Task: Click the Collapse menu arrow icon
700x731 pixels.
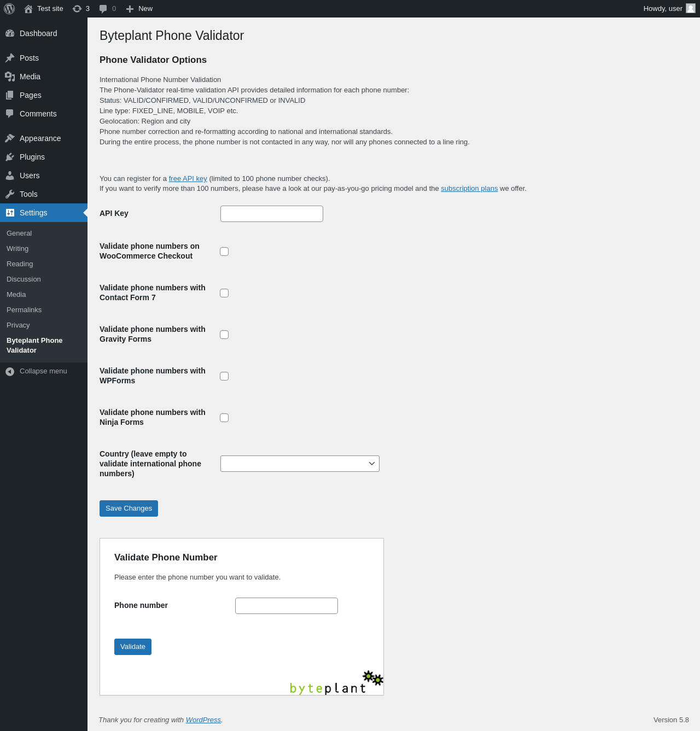Action: pyautogui.click(x=10, y=372)
